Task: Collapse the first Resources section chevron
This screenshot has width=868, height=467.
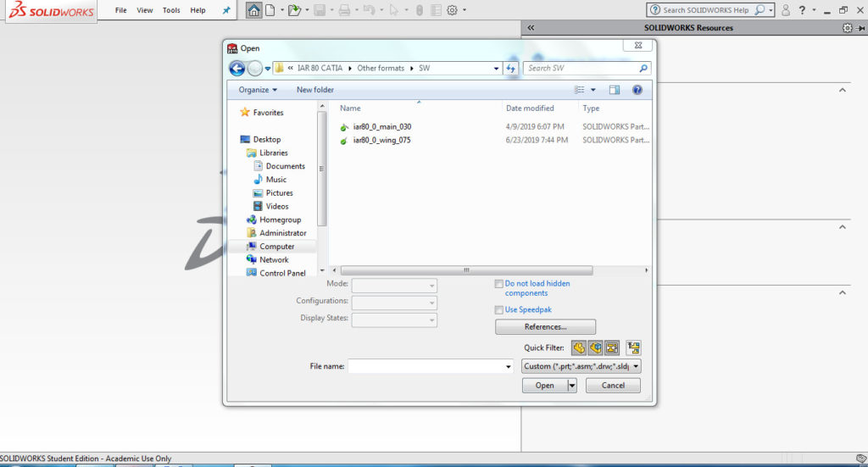Action: pyautogui.click(x=842, y=90)
